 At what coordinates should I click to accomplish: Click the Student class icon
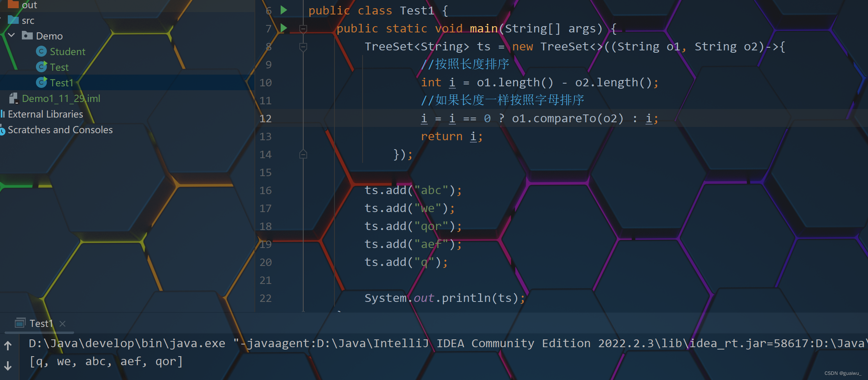tap(41, 51)
